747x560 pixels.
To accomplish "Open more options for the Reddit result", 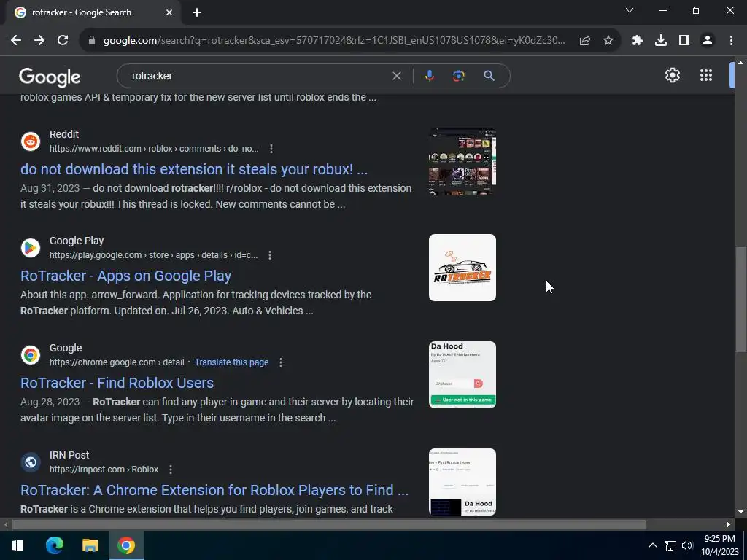I will pyautogui.click(x=271, y=149).
